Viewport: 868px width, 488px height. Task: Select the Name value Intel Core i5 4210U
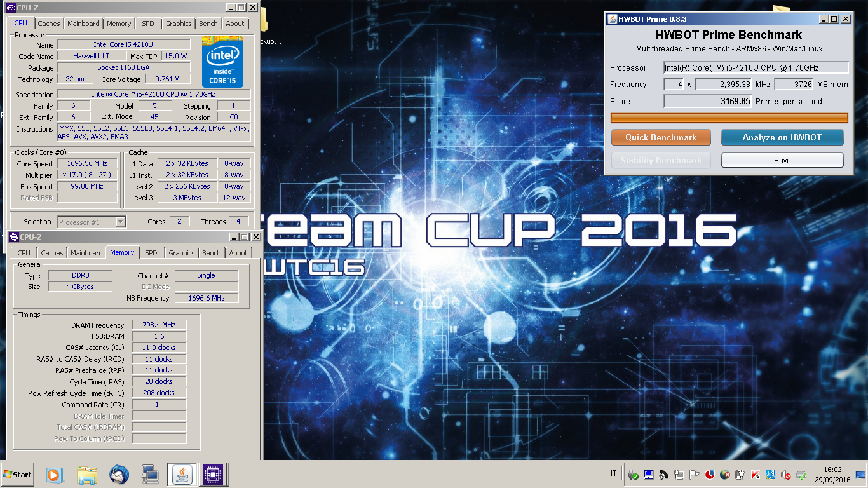[123, 44]
